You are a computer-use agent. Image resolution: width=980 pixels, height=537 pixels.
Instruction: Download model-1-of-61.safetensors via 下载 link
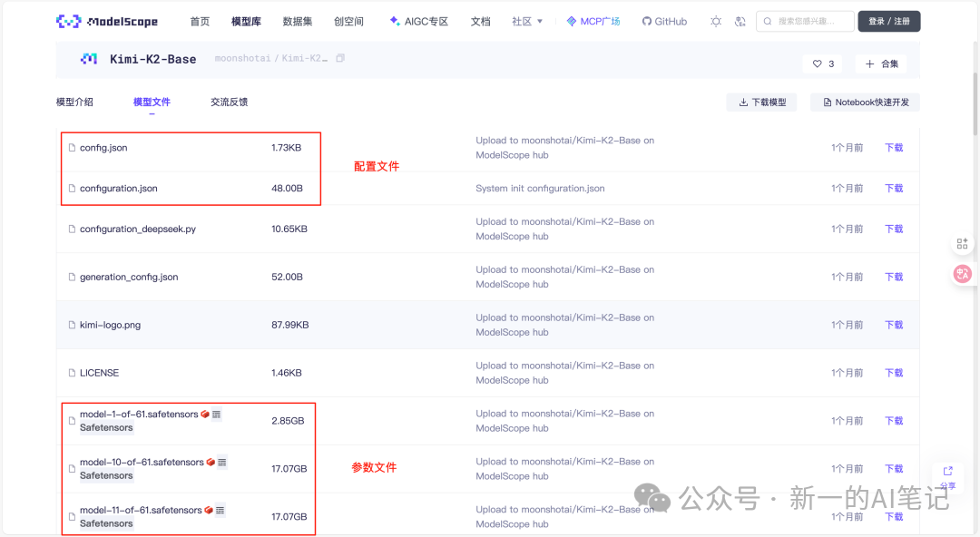click(894, 421)
